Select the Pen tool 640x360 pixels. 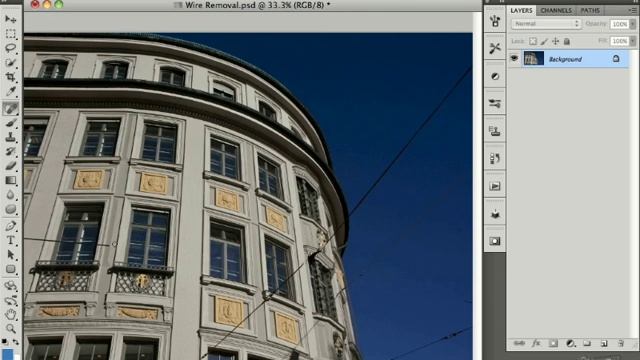11,226
